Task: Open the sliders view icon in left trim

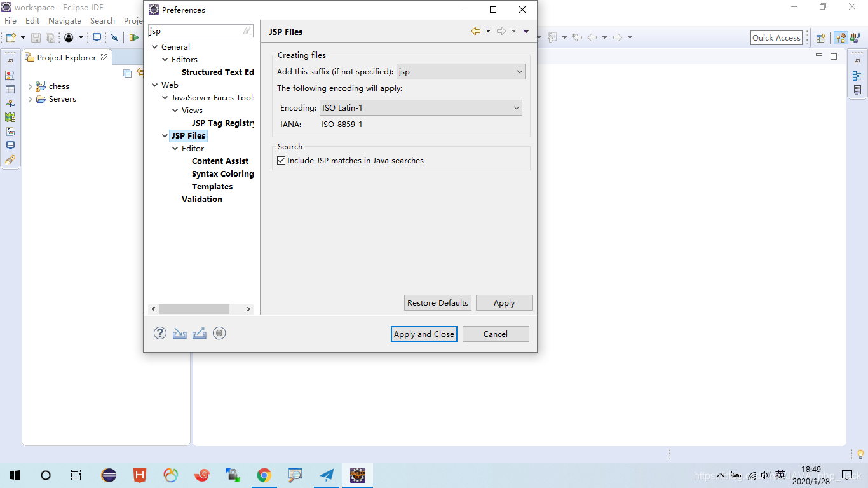Action: [x=10, y=103]
